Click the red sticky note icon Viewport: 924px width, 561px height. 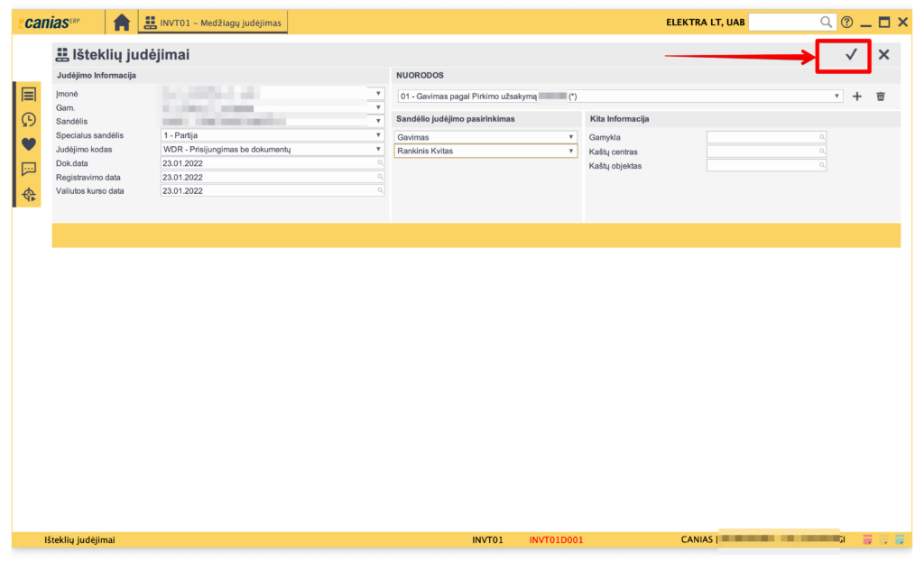(x=867, y=540)
